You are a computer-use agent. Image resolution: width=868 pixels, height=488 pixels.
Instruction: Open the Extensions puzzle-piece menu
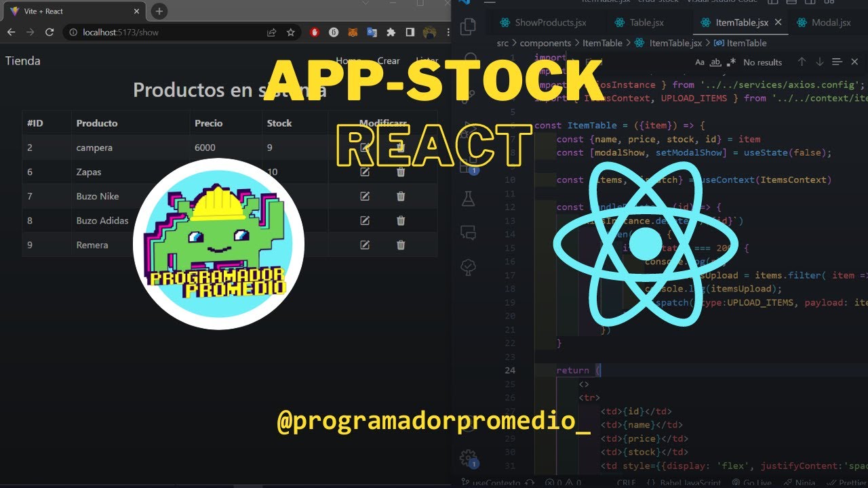(x=391, y=32)
